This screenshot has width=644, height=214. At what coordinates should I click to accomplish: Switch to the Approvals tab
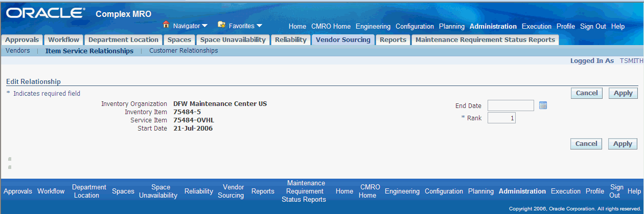[x=22, y=39]
